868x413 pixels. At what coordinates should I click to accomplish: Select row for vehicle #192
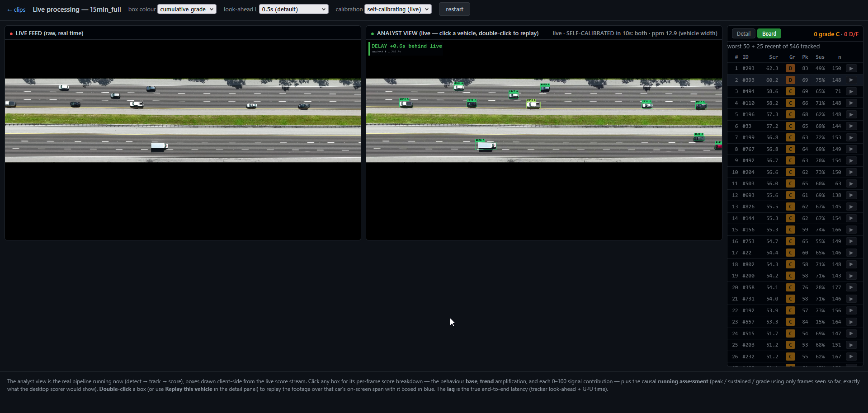click(x=795, y=310)
